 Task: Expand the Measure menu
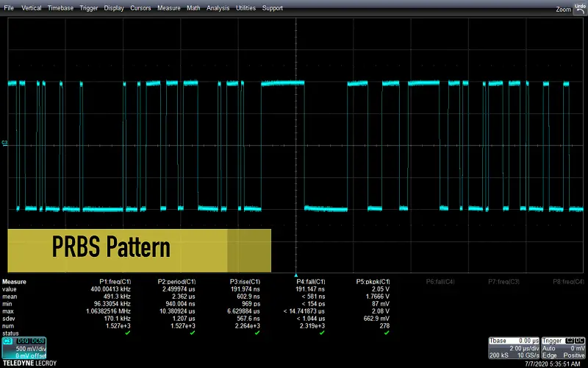coord(168,8)
